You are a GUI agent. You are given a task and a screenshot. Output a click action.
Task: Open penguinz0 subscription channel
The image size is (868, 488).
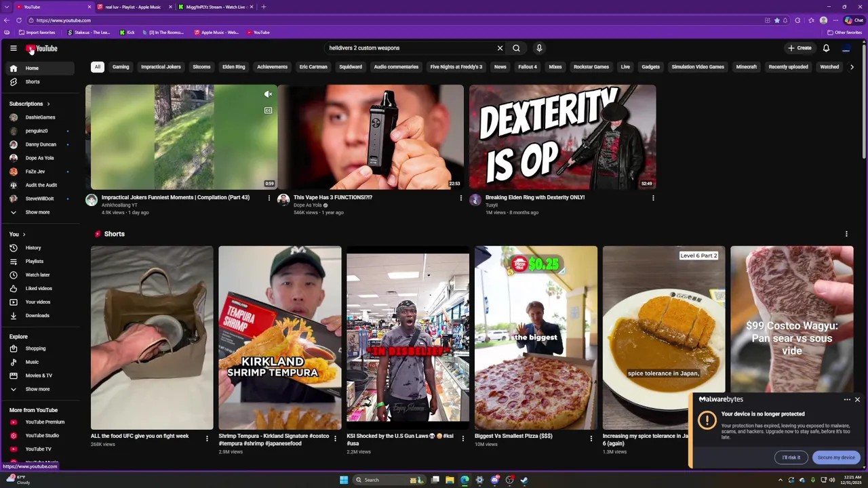click(41, 131)
